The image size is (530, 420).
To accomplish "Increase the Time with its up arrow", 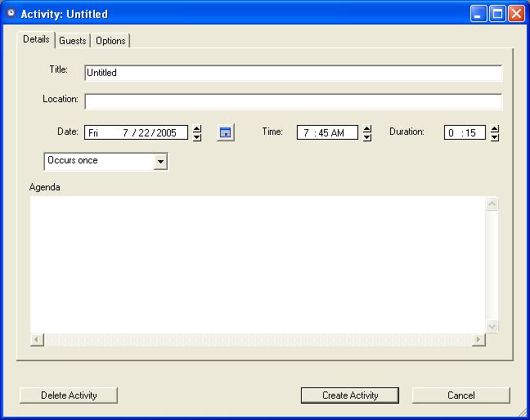I will click(367, 128).
